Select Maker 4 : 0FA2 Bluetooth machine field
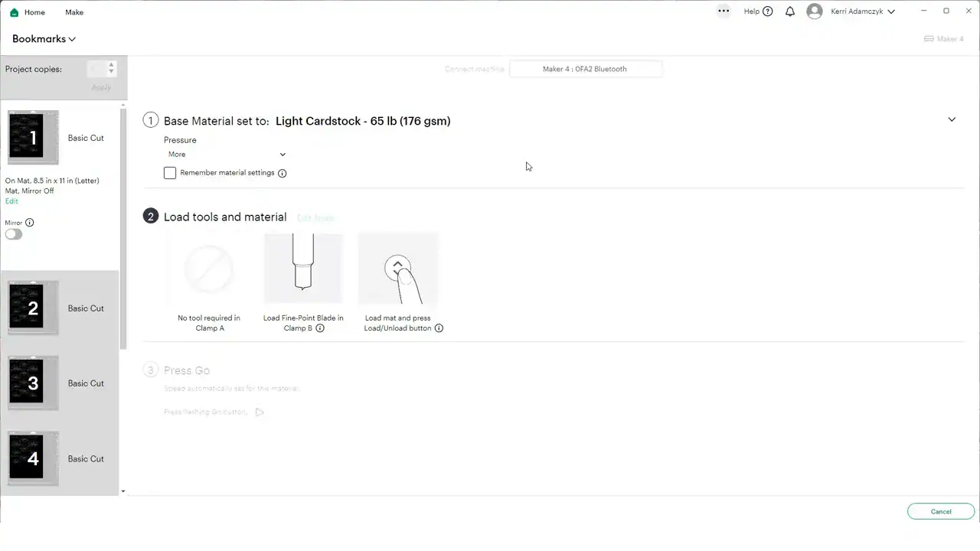Viewport: 980px width, 551px height. tap(585, 69)
